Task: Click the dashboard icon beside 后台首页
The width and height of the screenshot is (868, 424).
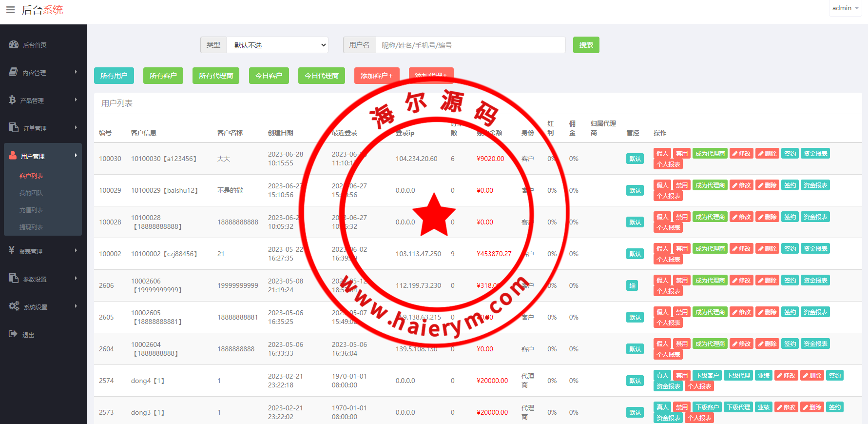Action: (x=14, y=44)
